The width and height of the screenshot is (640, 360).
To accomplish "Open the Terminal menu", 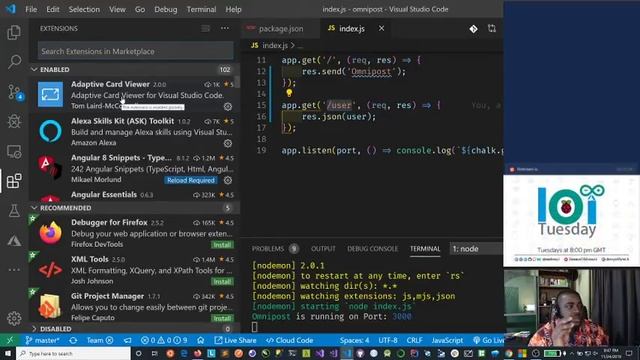I will click(201, 9).
